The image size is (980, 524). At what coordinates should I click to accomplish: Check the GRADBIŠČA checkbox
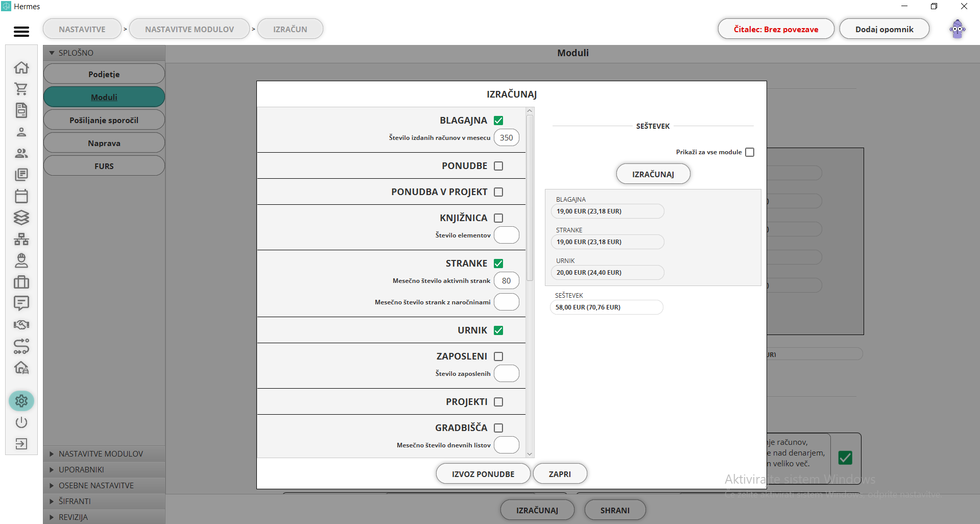499,428
